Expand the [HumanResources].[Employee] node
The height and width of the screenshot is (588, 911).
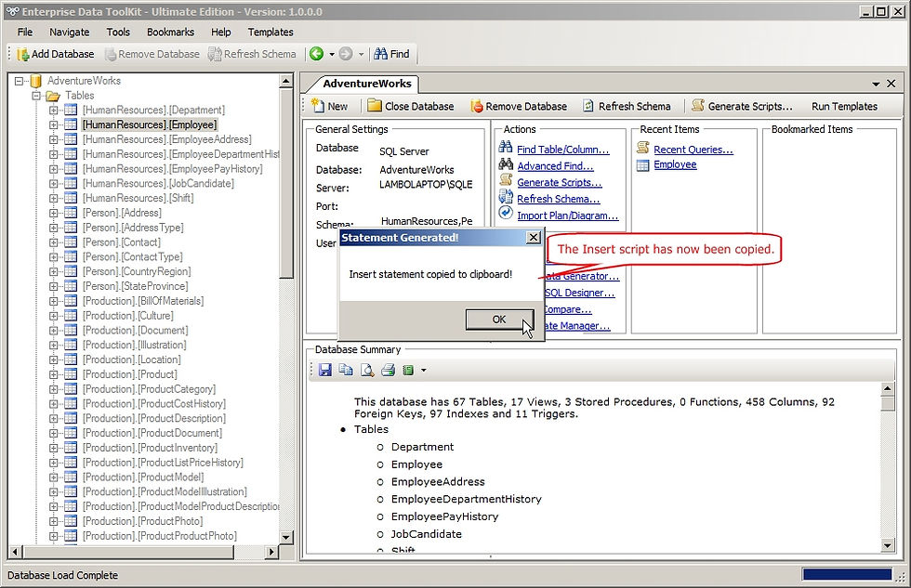tap(54, 124)
